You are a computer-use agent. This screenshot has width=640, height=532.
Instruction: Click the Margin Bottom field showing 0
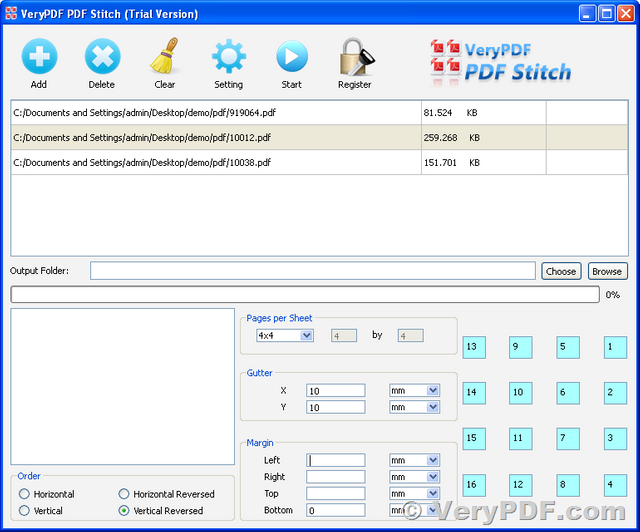tap(336, 510)
